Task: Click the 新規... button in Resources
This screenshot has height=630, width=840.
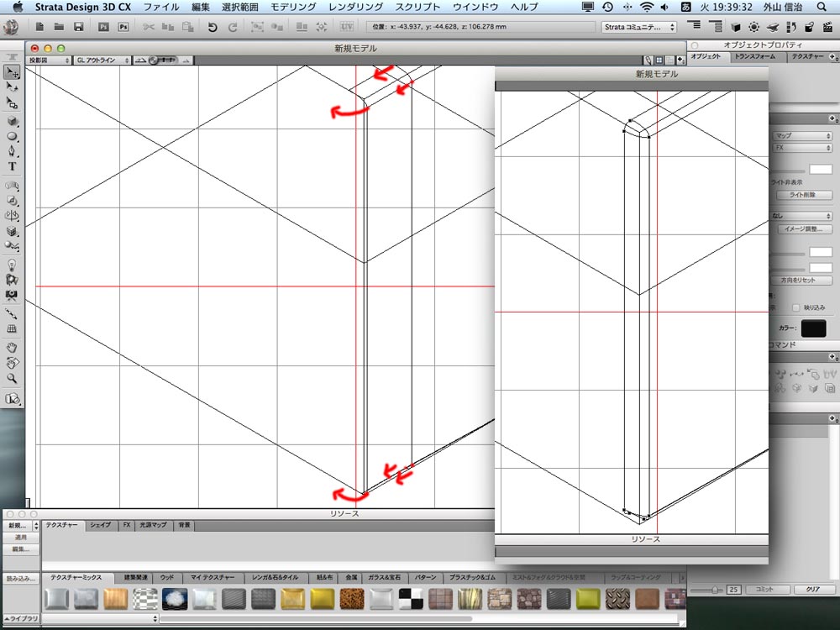Action: click(x=18, y=526)
